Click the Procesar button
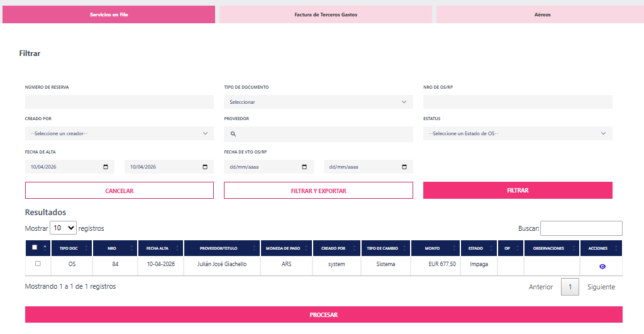 pos(324,315)
